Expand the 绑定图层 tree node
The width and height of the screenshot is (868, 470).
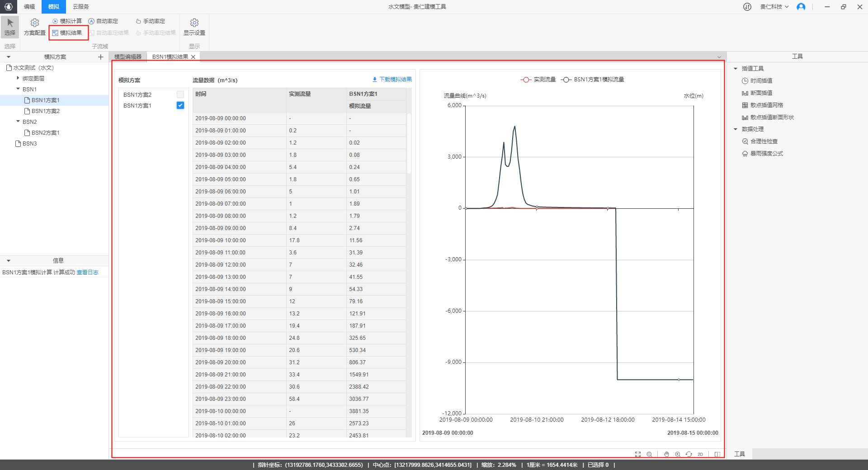(18, 78)
